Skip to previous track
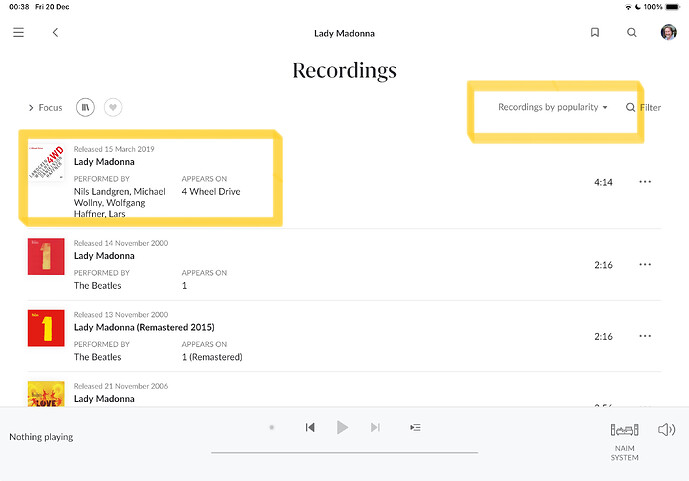Viewport: 689px width, 481px height. coord(310,427)
